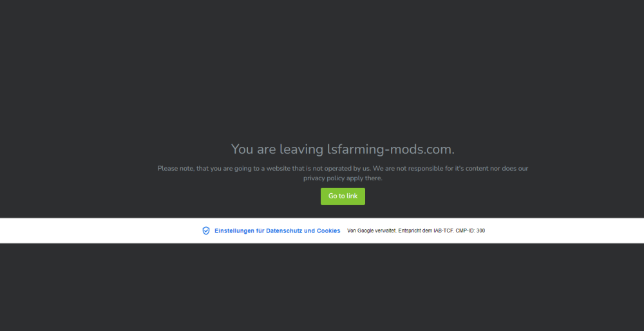Click the 'Go to' text on green button
Image resolution: width=644 pixels, height=331 pixels.
tap(336, 196)
